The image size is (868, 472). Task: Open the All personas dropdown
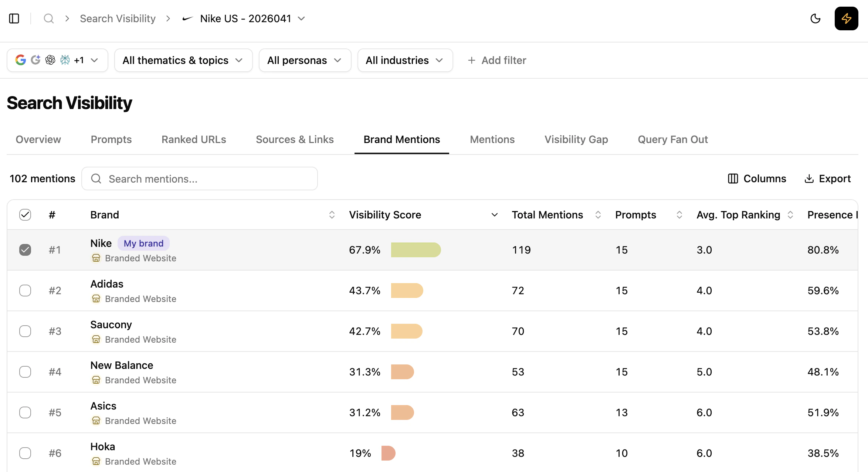point(305,60)
